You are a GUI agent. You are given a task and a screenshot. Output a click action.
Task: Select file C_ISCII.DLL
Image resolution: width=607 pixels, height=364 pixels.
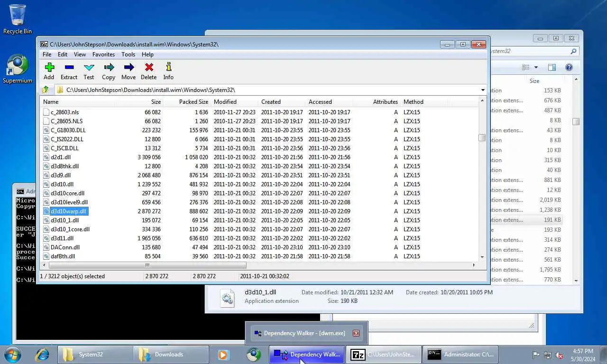pyautogui.click(x=64, y=148)
